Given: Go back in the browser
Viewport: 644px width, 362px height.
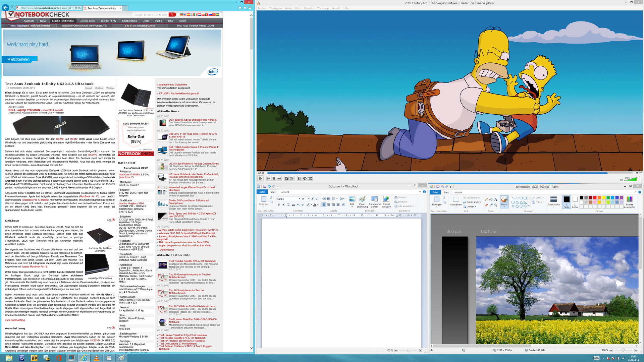Looking at the screenshot, I should click(x=5, y=8).
